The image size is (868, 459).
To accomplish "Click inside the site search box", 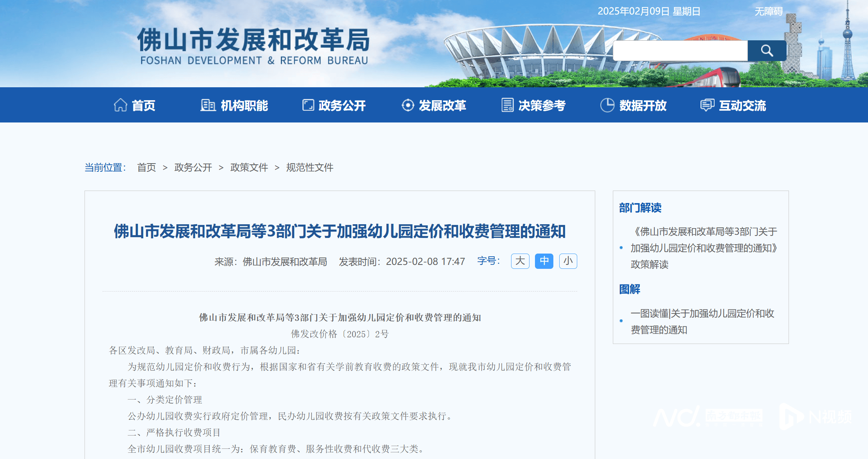I will [x=680, y=51].
